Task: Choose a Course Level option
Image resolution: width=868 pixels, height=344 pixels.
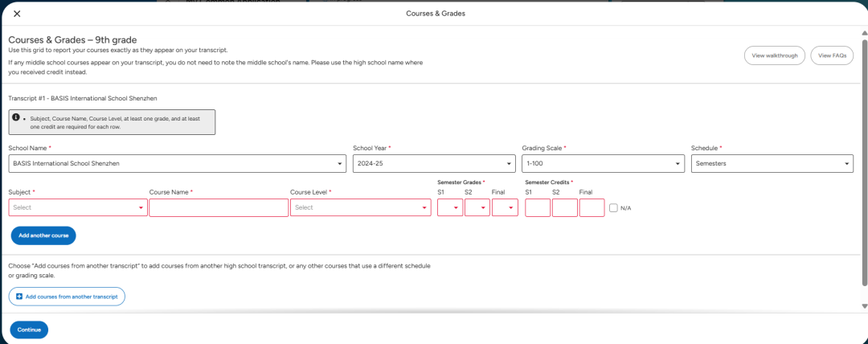Action: pyautogui.click(x=360, y=207)
